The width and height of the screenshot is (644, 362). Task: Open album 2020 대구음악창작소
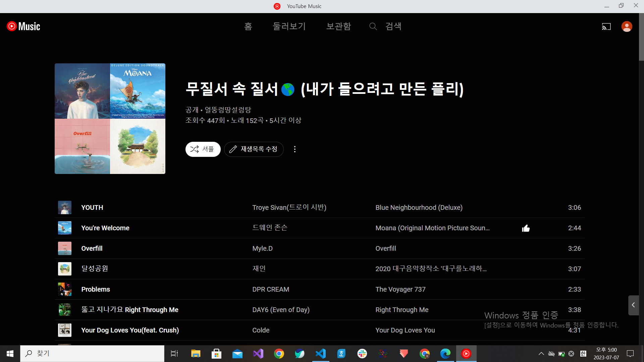(x=431, y=269)
